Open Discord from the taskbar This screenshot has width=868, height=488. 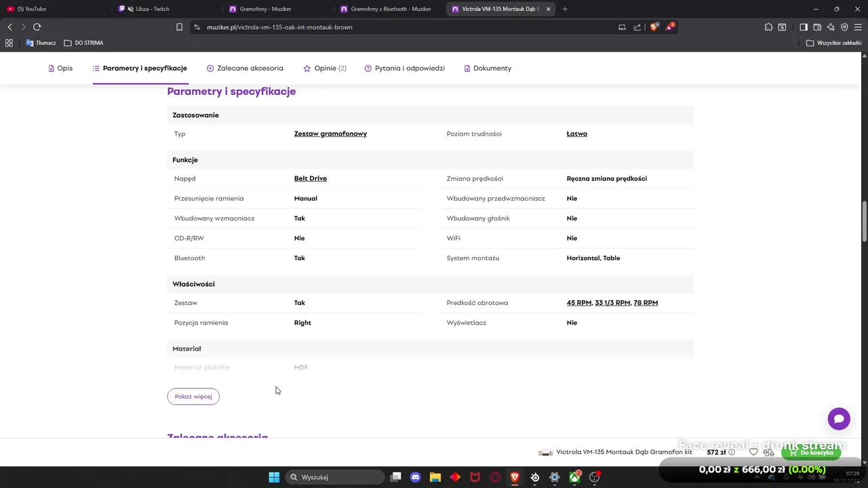pos(416,477)
